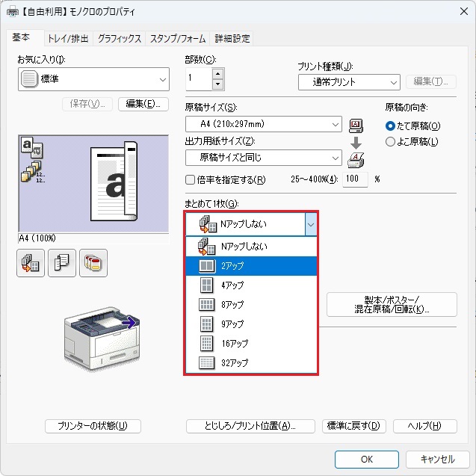Click the キャンセル button

[x=437, y=460]
